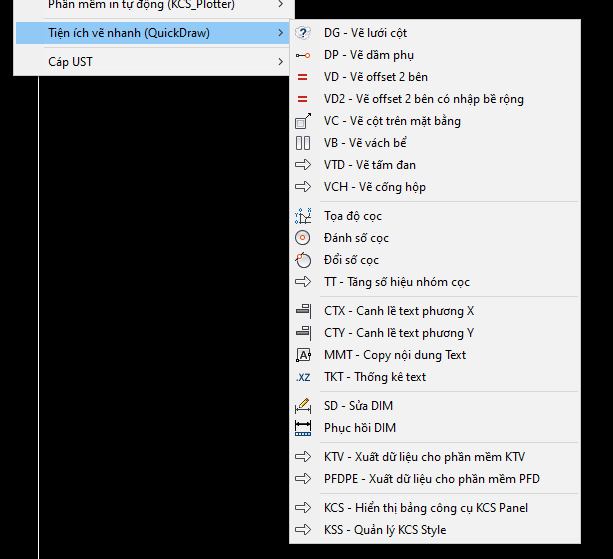This screenshot has width=613, height=559.
Task: Click the coordinate icon beside Tọa độ cọc
Action: pos(303,216)
